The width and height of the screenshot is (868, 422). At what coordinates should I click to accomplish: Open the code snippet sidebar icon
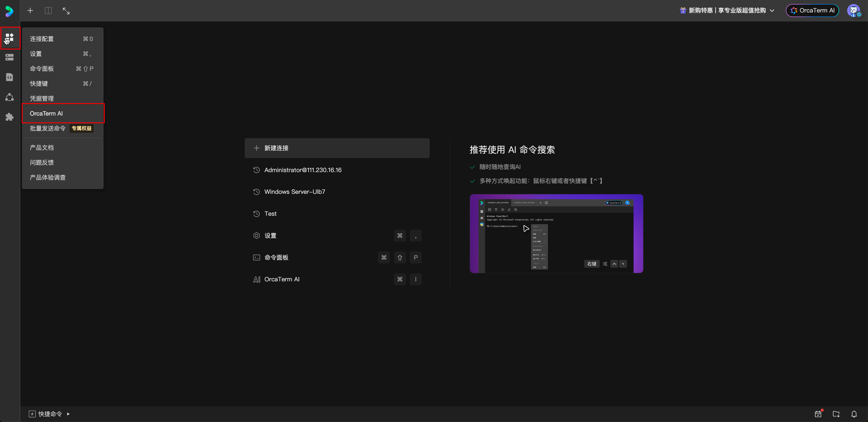point(9,77)
